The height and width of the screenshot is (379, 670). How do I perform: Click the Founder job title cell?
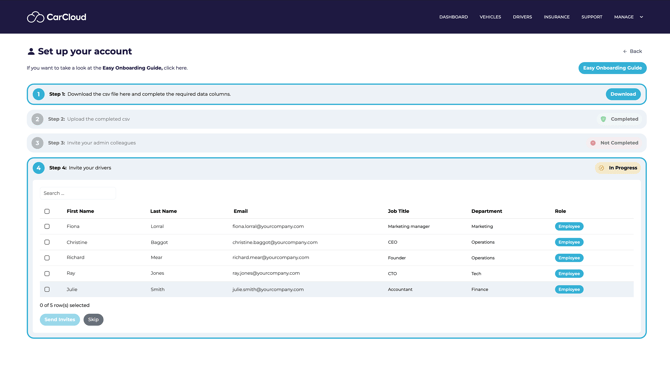[397, 258]
